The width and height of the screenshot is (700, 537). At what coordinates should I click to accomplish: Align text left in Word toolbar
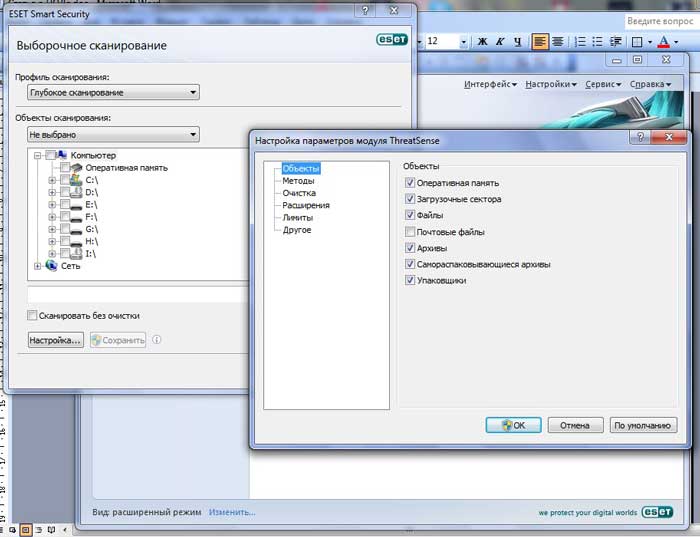tap(540, 42)
